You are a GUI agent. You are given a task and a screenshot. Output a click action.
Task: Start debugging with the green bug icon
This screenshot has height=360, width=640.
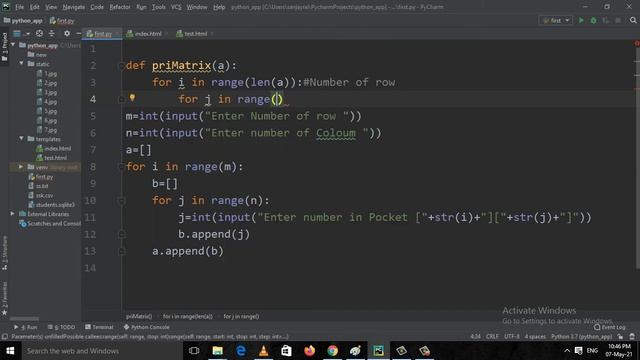pyautogui.click(x=593, y=20)
